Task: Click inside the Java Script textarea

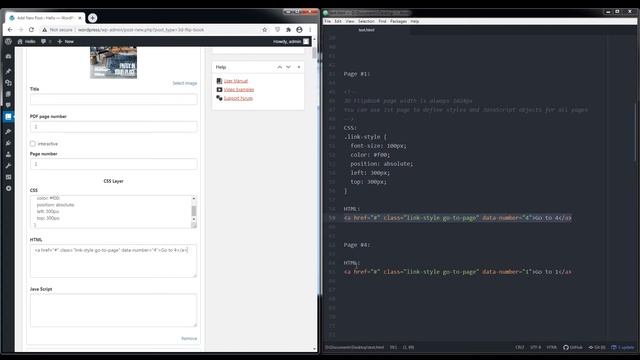Action: pyautogui.click(x=113, y=310)
